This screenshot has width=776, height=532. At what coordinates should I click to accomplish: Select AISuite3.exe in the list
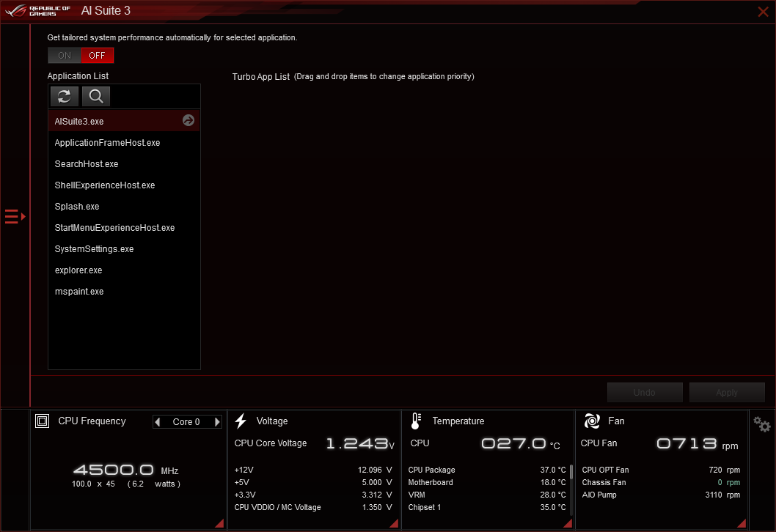pos(124,121)
